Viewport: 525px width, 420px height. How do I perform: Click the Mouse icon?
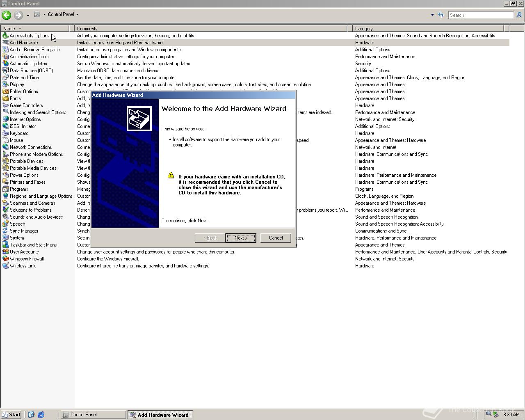coord(5,140)
